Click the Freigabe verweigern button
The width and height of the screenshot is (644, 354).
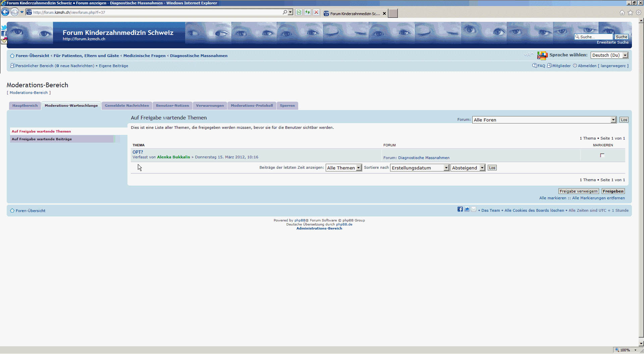[x=578, y=191]
